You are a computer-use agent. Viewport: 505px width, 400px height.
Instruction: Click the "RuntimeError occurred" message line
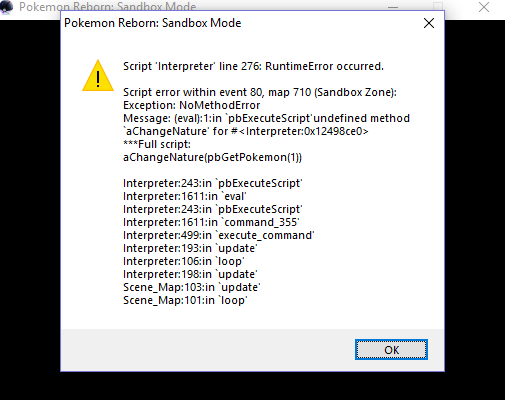(253, 66)
